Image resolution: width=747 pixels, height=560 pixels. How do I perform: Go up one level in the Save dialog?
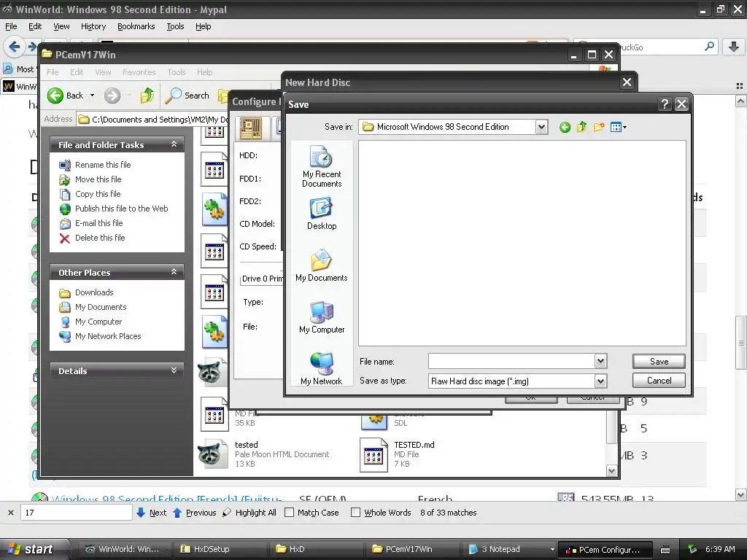(581, 127)
